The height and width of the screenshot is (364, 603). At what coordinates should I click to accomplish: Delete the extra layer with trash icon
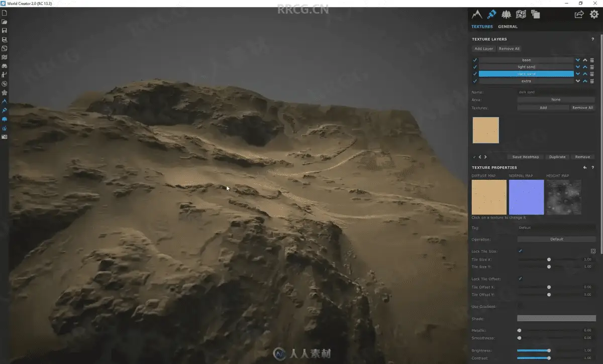tap(592, 81)
